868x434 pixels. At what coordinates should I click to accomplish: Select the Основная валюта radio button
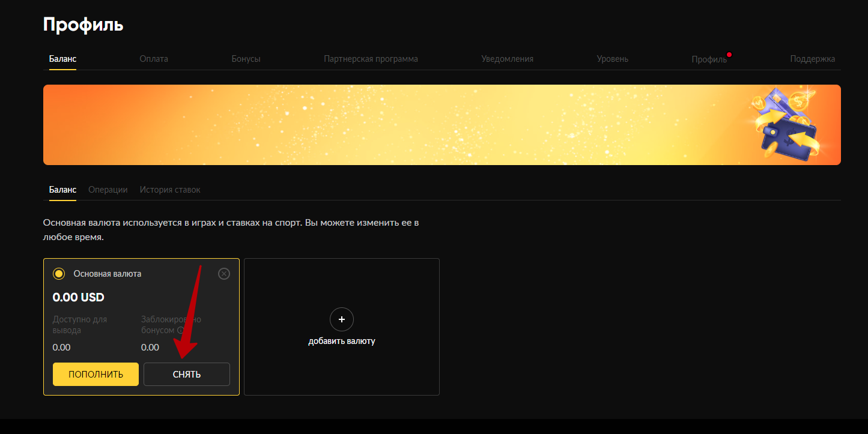[59, 274]
